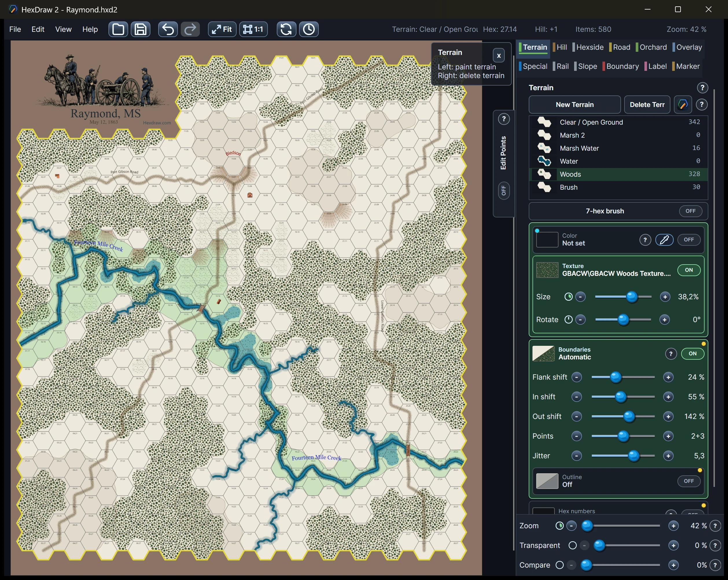Increase Flank shift with its plus button

(x=668, y=377)
